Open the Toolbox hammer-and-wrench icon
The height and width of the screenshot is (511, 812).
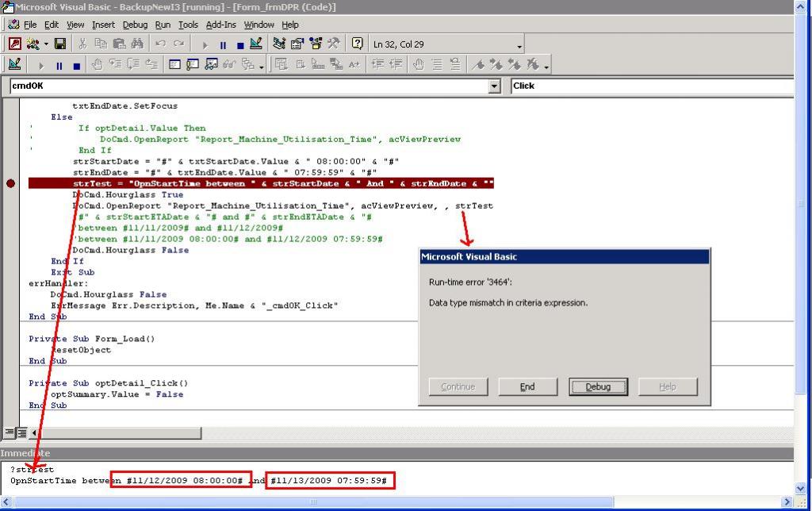[334, 44]
